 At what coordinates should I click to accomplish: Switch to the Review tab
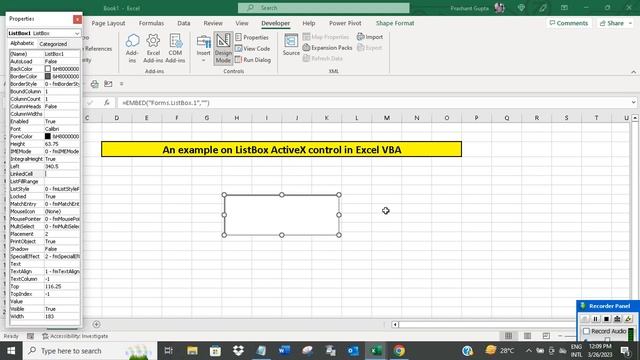[x=213, y=23]
